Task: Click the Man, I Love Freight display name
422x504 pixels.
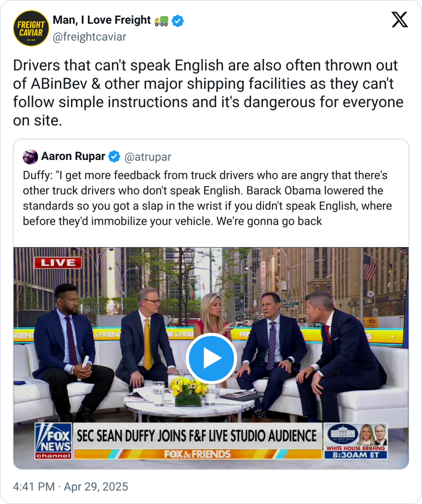Action: click(102, 20)
